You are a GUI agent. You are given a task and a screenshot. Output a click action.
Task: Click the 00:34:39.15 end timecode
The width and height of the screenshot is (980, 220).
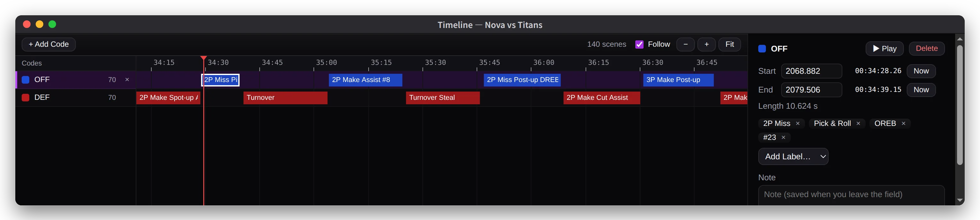[x=878, y=90]
